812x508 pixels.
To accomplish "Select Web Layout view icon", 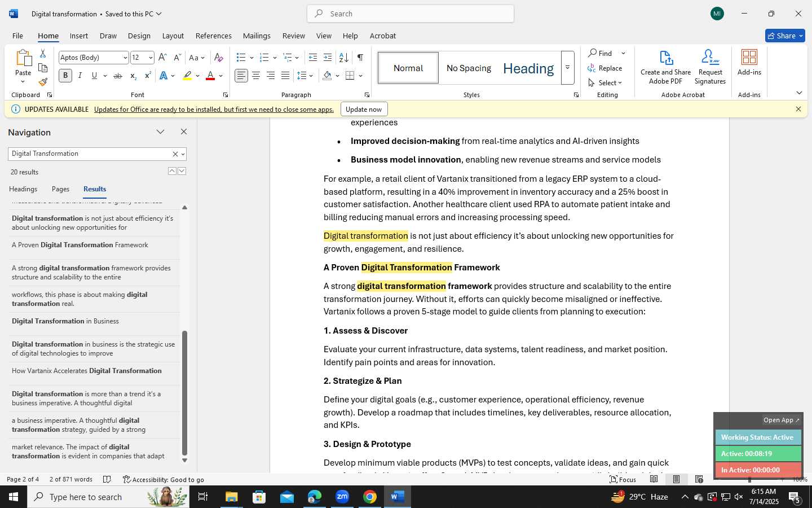I will [699, 479].
